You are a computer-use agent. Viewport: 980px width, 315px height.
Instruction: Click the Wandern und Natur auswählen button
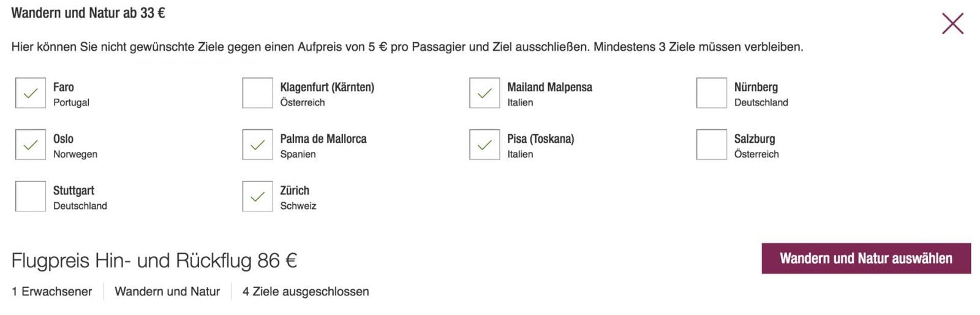(865, 259)
